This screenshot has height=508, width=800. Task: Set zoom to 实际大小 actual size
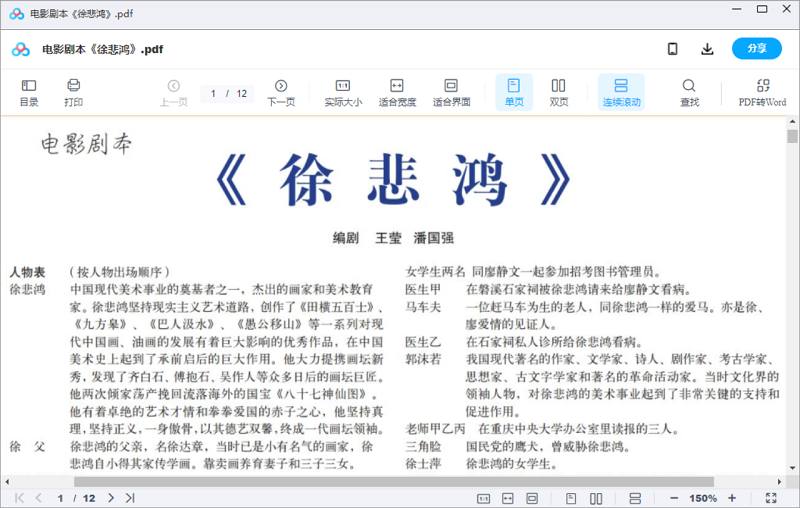click(343, 92)
